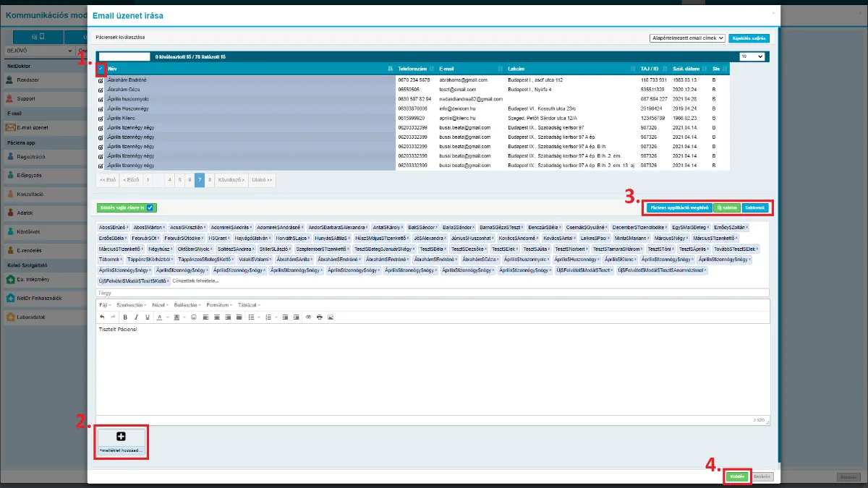Click the green 'Küldés' send button
The image size is (868, 488).
coord(737,477)
